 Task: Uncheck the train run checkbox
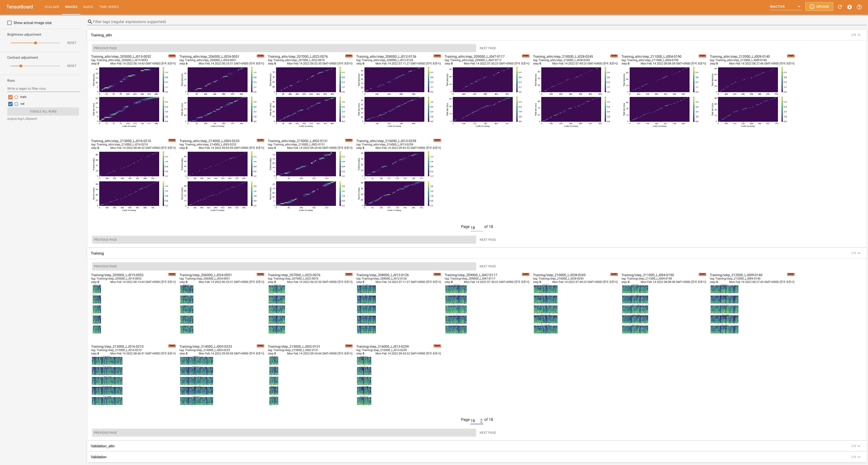[10, 97]
